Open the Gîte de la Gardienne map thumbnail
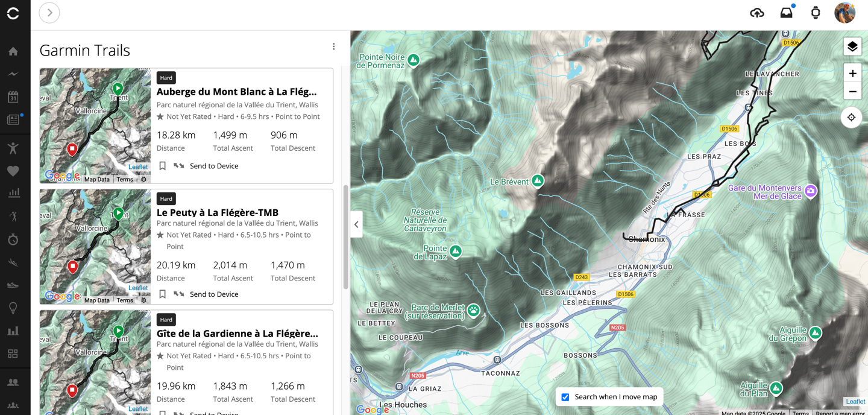This screenshot has width=868, height=415. tap(95, 363)
